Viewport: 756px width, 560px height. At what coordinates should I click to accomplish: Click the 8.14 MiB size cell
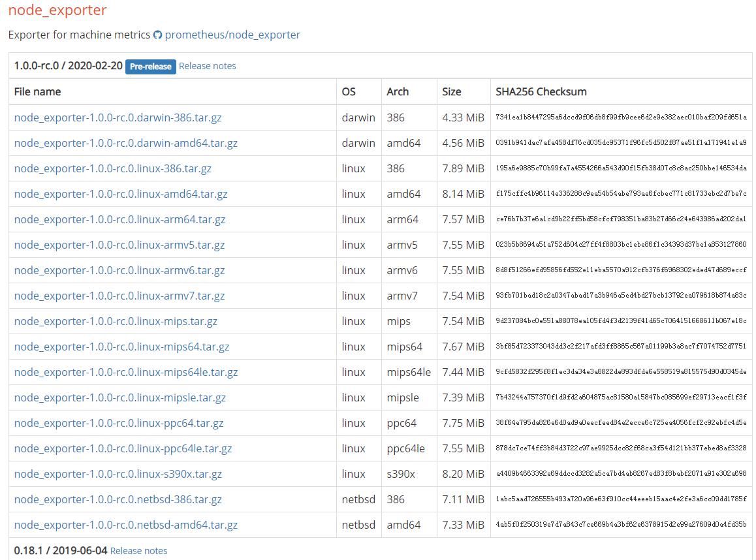coord(464,194)
